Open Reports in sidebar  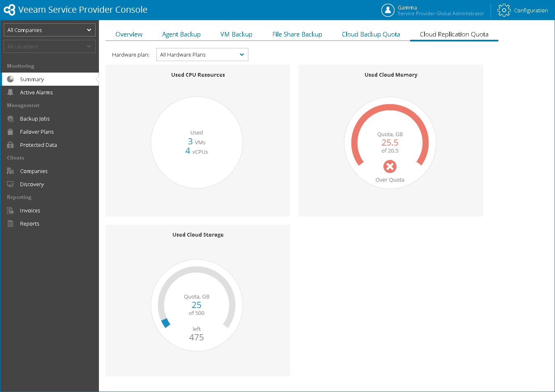(50, 223)
